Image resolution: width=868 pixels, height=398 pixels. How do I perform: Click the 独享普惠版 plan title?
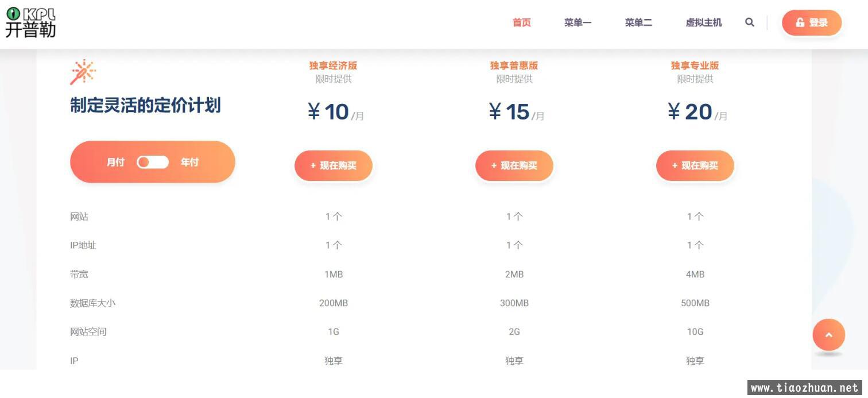[514, 65]
